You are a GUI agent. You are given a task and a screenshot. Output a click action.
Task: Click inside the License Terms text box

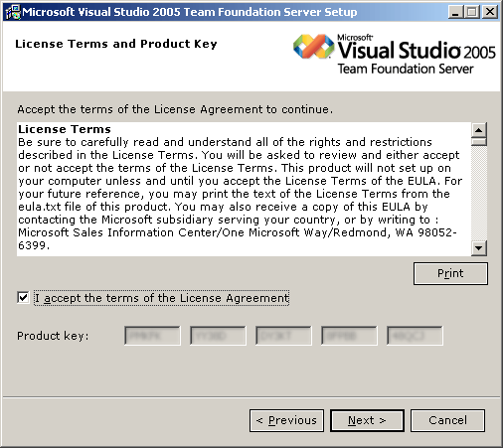(x=244, y=189)
